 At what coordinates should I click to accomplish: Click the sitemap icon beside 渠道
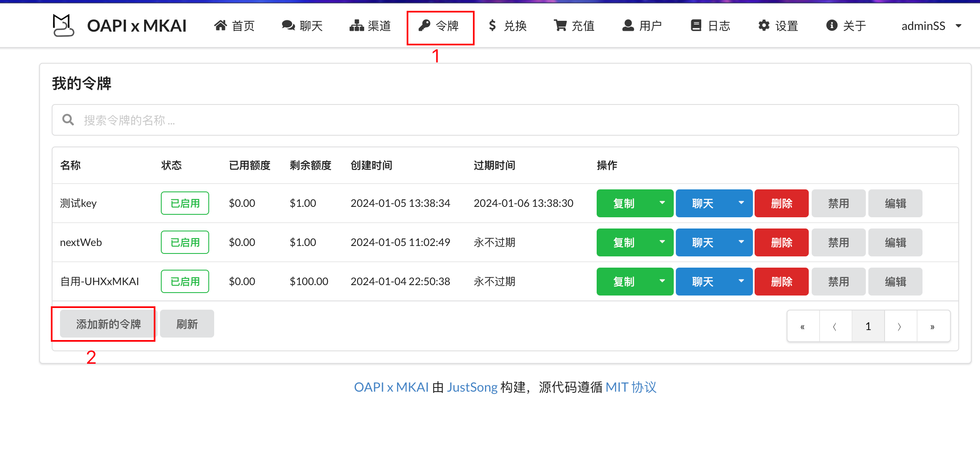356,26
